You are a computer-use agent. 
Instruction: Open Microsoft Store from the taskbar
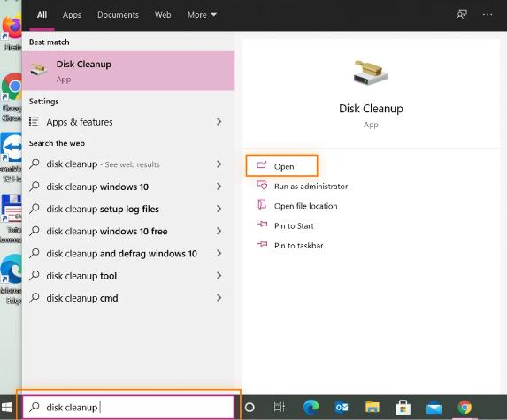(403, 407)
